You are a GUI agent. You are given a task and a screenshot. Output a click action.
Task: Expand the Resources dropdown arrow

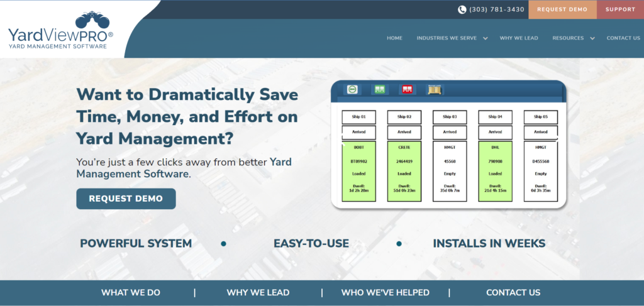pyautogui.click(x=592, y=38)
